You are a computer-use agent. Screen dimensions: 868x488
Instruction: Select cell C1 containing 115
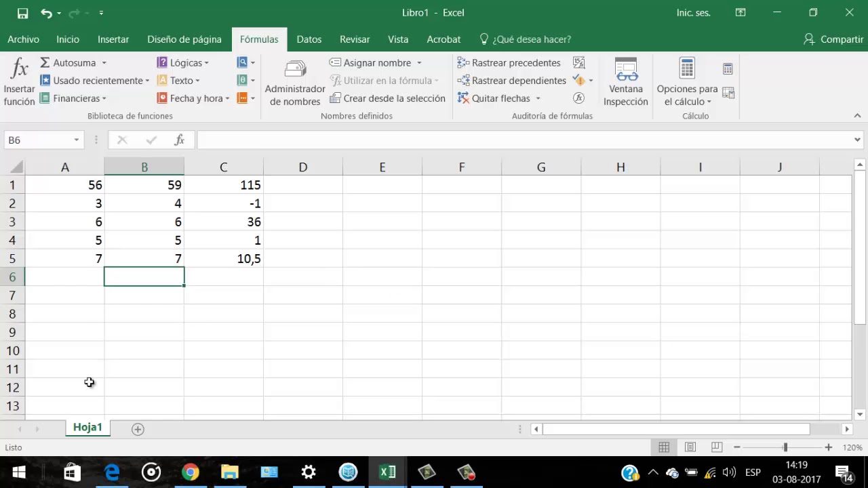223,185
